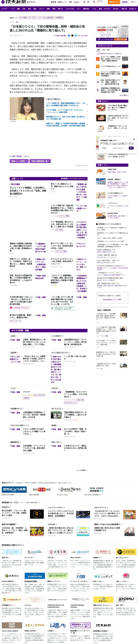Close the terms confirmation popup
This screenshot has width=138, height=644.
click(x=134, y=140)
